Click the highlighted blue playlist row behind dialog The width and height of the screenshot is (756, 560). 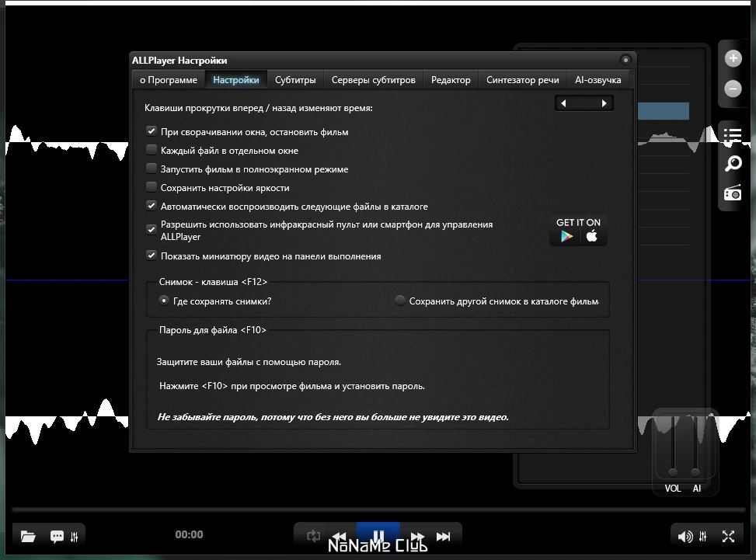pyautogui.click(x=664, y=111)
